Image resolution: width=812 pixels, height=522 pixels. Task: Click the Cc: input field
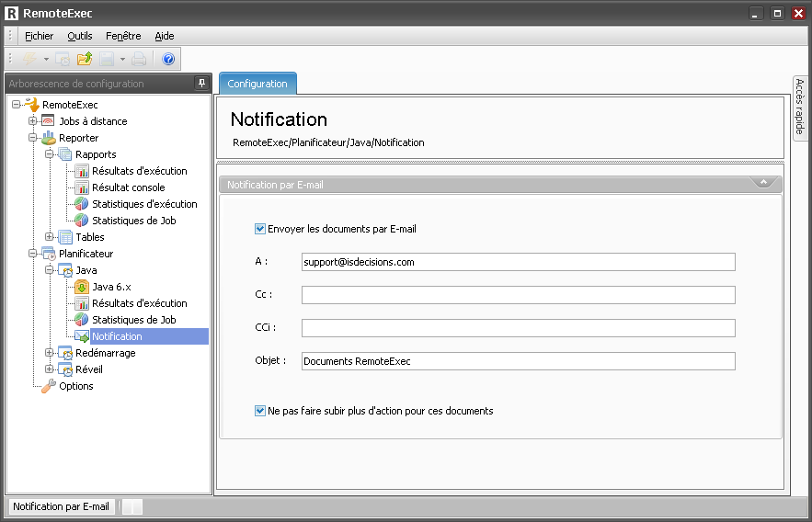tap(519, 295)
